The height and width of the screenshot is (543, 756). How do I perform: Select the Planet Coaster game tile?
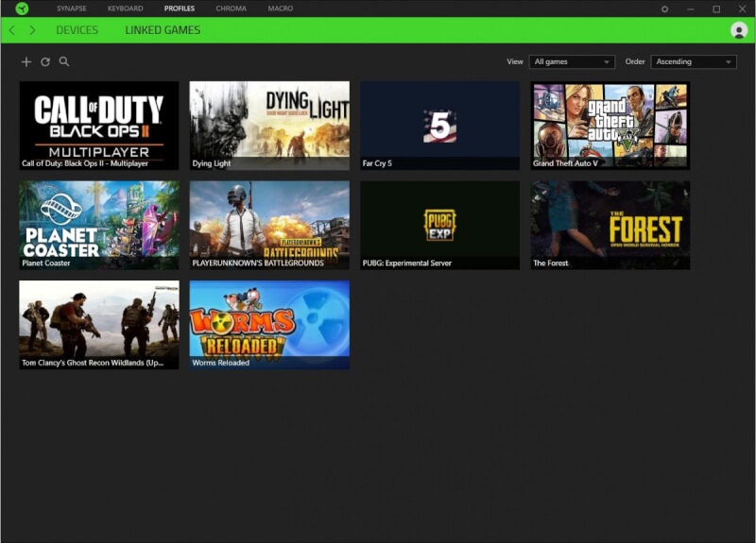(x=99, y=225)
